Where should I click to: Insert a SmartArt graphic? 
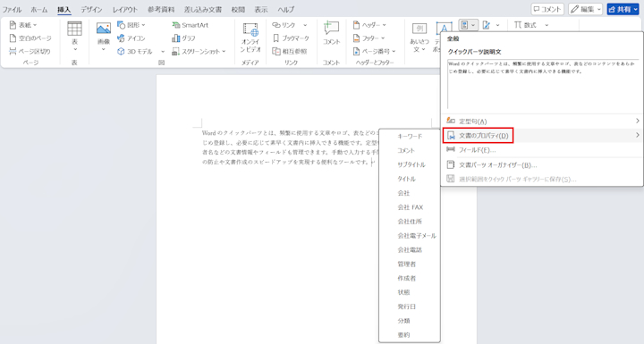coord(191,25)
